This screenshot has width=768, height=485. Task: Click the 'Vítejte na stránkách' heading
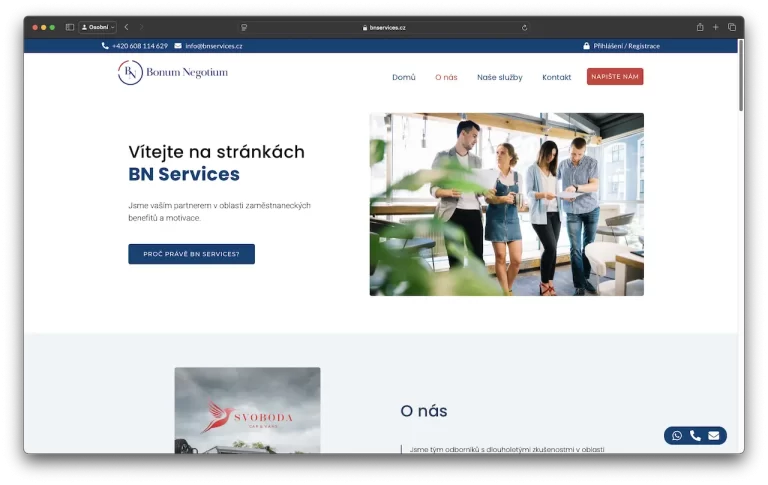pos(216,152)
